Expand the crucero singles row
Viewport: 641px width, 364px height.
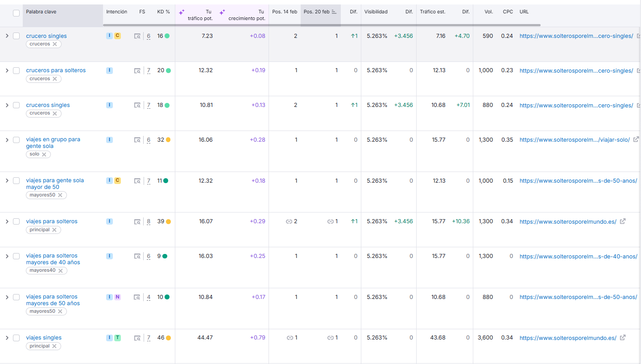7,36
